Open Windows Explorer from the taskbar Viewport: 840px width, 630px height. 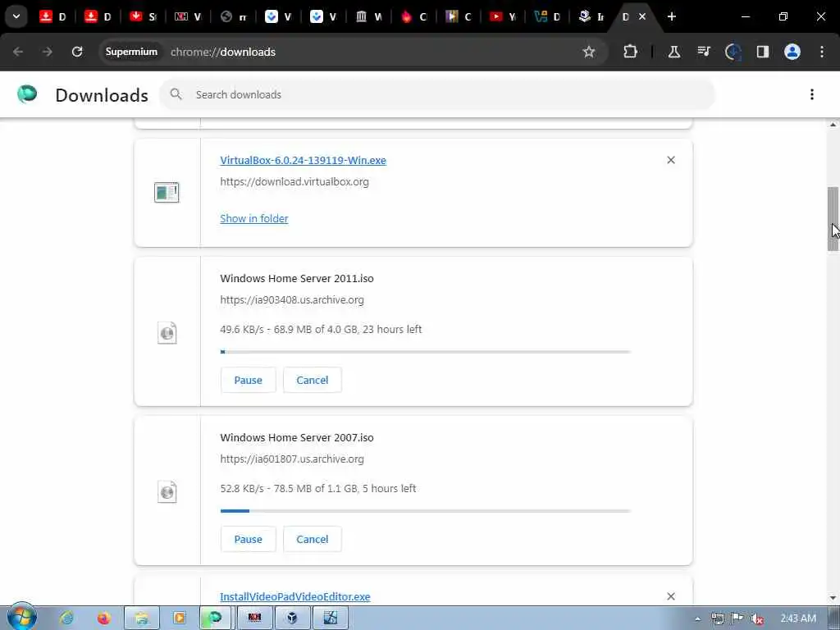pyautogui.click(x=141, y=619)
